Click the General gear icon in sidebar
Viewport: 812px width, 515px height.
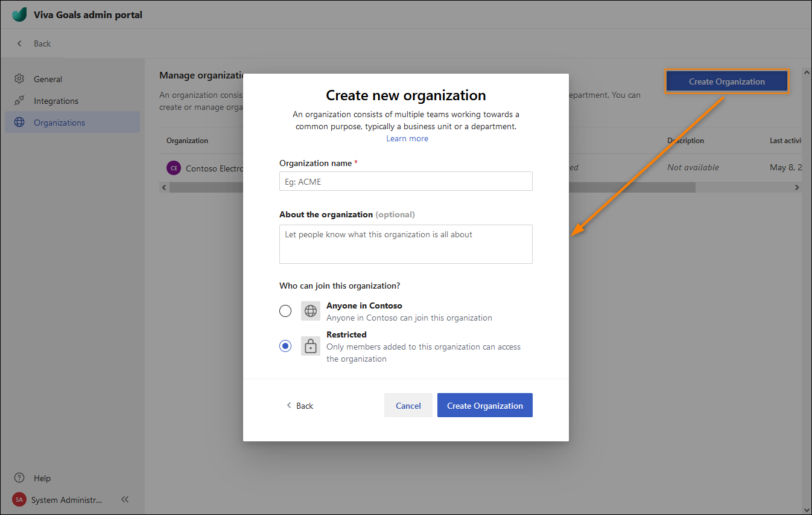(x=19, y=79)
